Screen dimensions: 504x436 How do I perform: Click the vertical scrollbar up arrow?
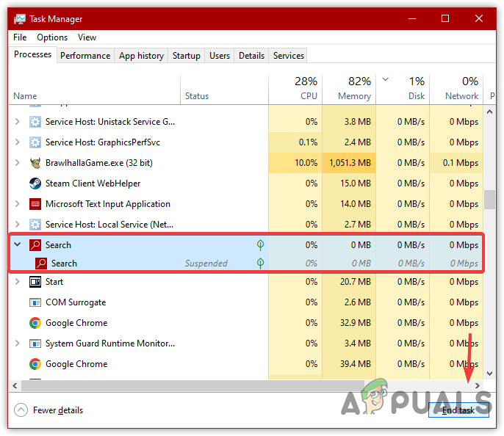pyautogui.click(x=489, y=112)
